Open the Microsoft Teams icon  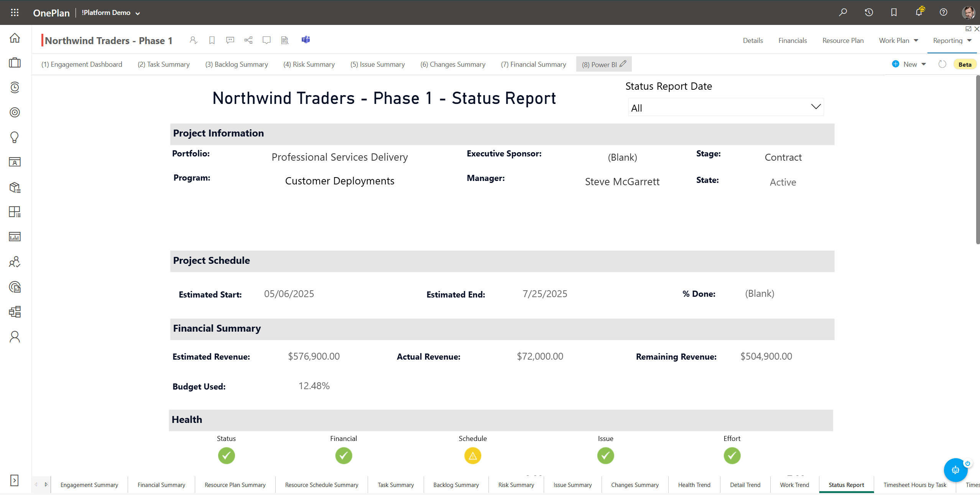306,39
